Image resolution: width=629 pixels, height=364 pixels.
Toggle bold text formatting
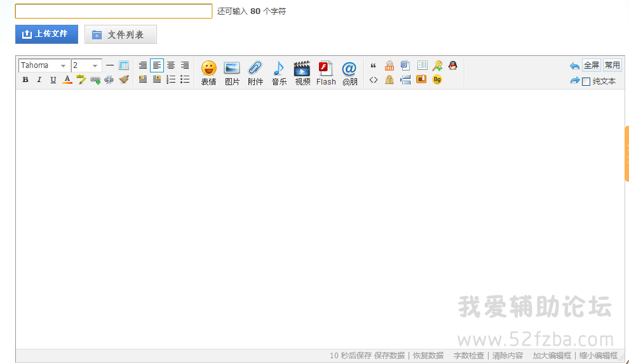(25, 79)
